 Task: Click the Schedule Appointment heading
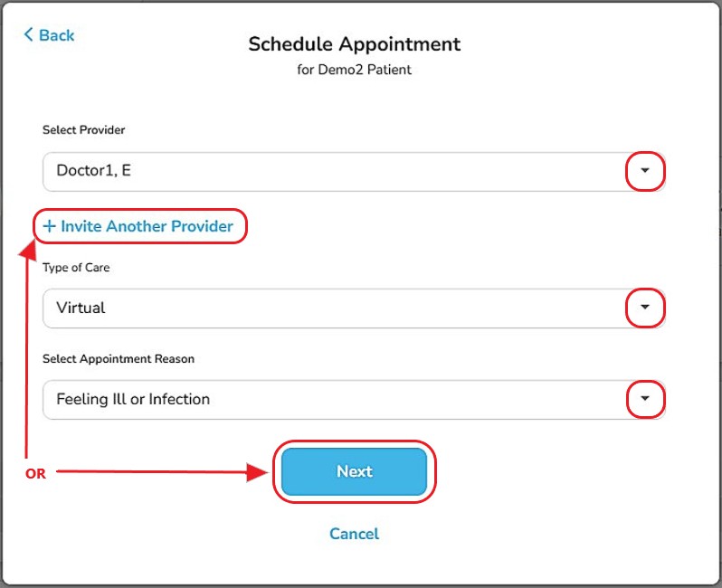[x=354, y=43]
